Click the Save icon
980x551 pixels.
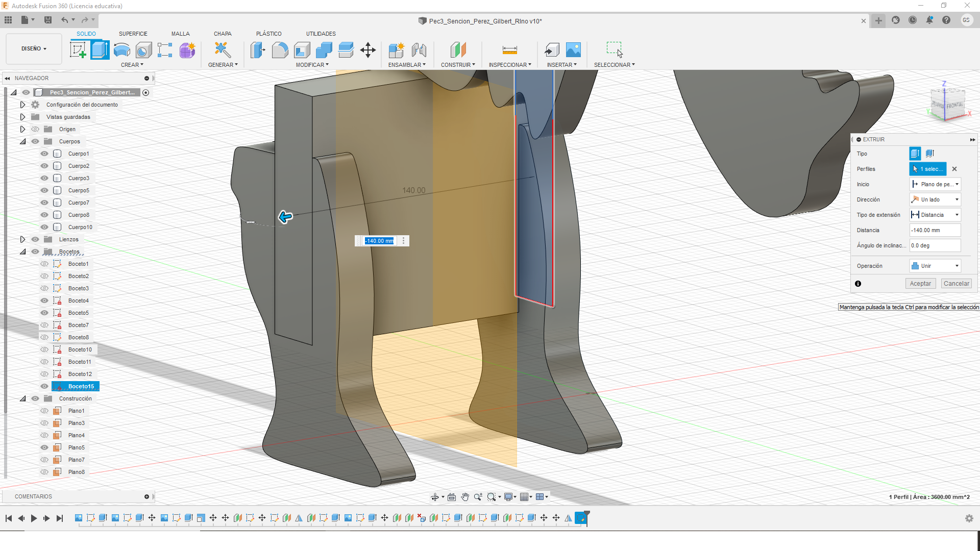48,20
